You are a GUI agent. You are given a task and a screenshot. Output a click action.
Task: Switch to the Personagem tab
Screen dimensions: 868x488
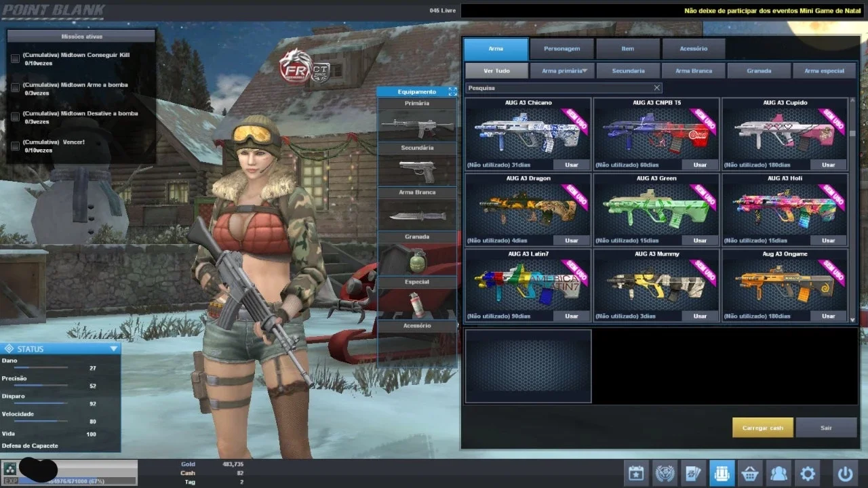pos(561,49)
